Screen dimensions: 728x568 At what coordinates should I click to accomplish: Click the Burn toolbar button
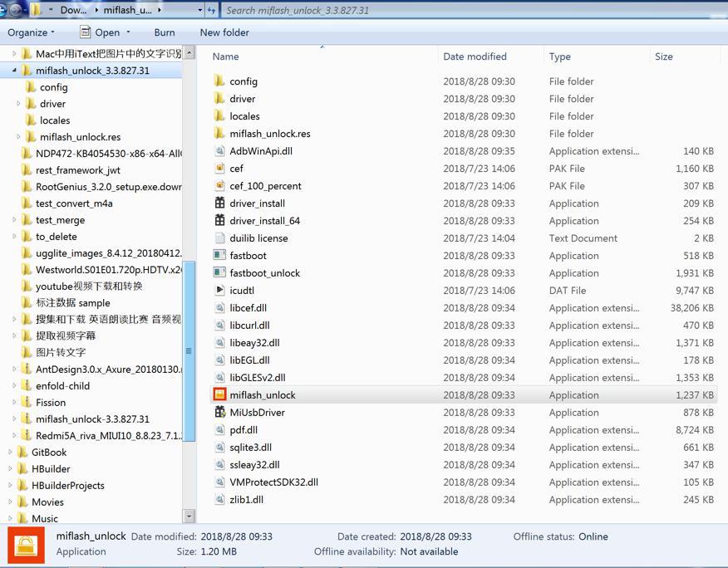(165, 32)
